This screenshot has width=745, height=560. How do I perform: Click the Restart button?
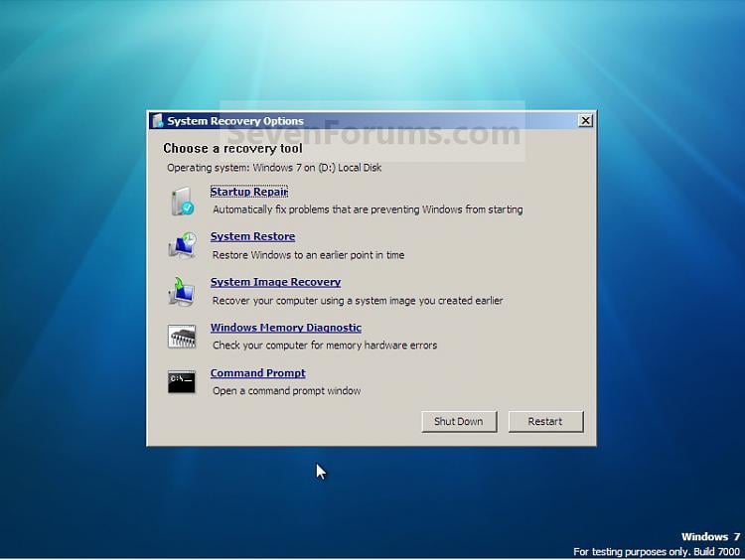[546, 421]
